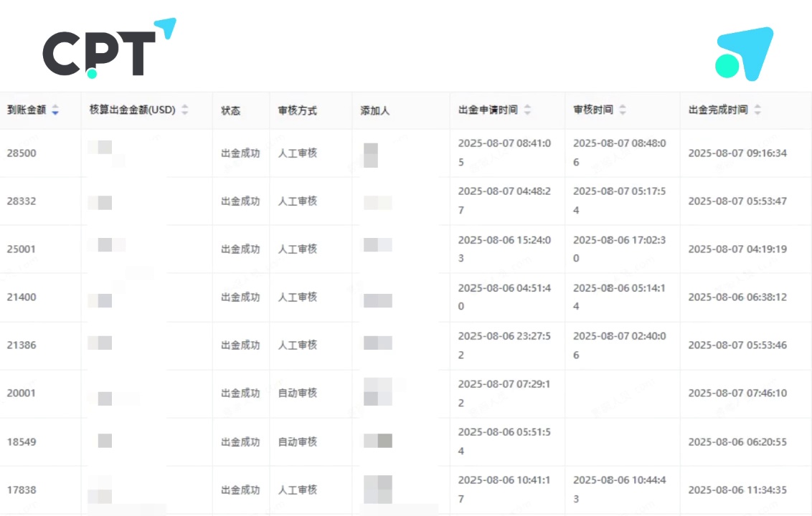
Task: Select the amount cell 25001
Action: (22, 249)
